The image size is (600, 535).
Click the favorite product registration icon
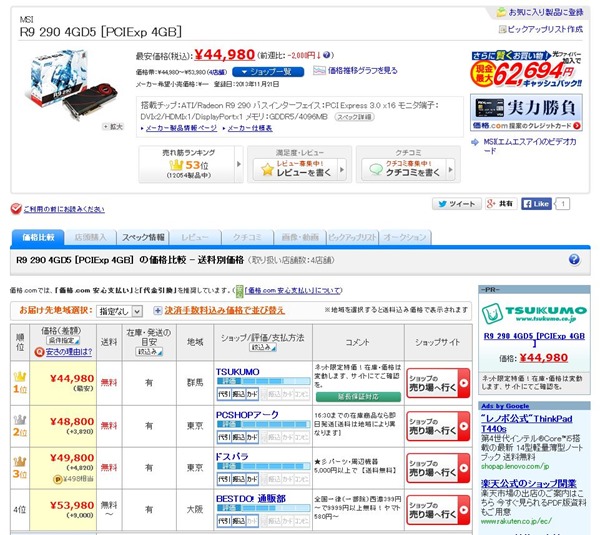point(501,12)
